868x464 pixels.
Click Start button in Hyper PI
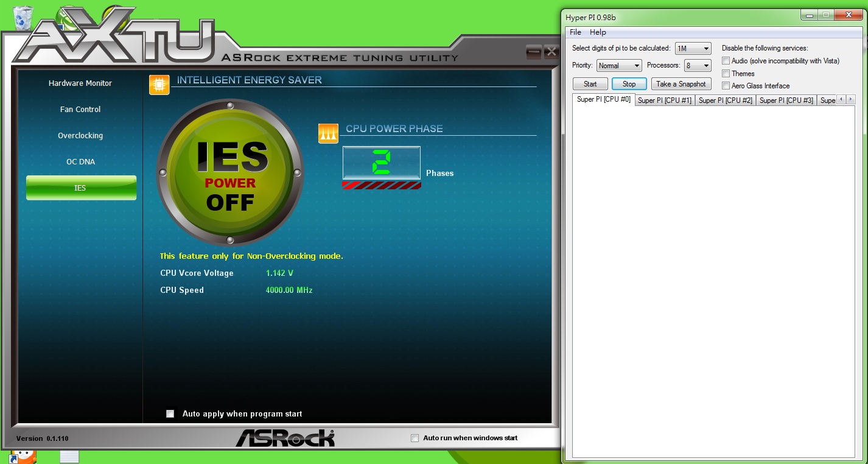click(x=590, y=84)
